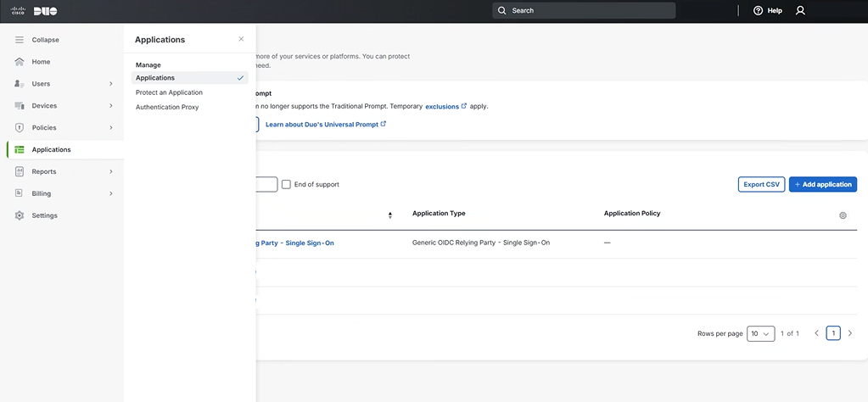Expand the Policies submenu chevron
This screenshot has width=868, height=402.
(110, 128)
